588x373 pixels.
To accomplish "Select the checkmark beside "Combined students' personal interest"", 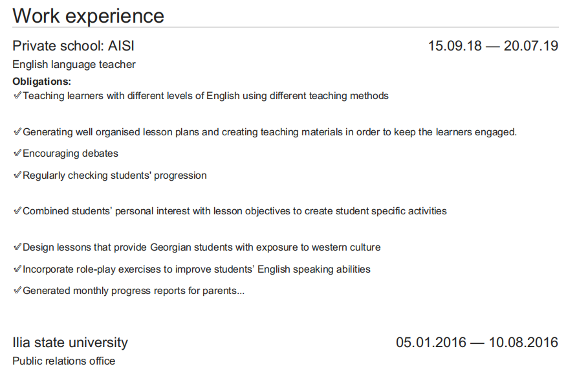I will [x=17, y=211].
